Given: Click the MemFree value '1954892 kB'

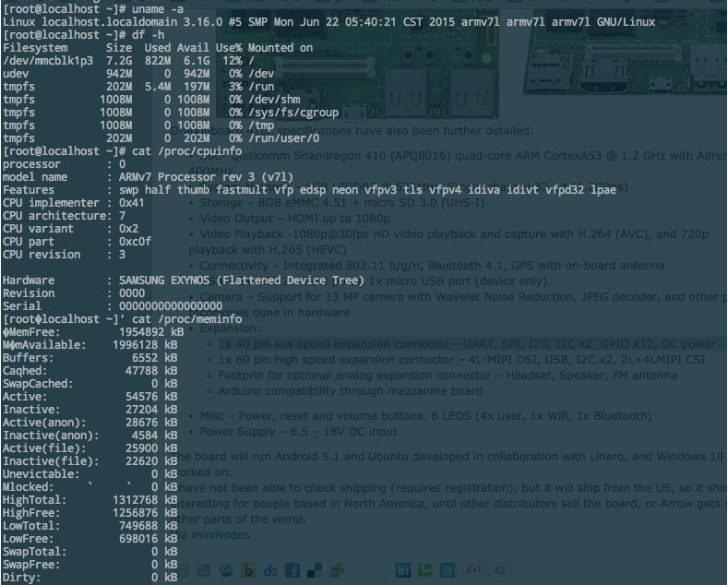Looking at the screenshot, I should (151, 332).
